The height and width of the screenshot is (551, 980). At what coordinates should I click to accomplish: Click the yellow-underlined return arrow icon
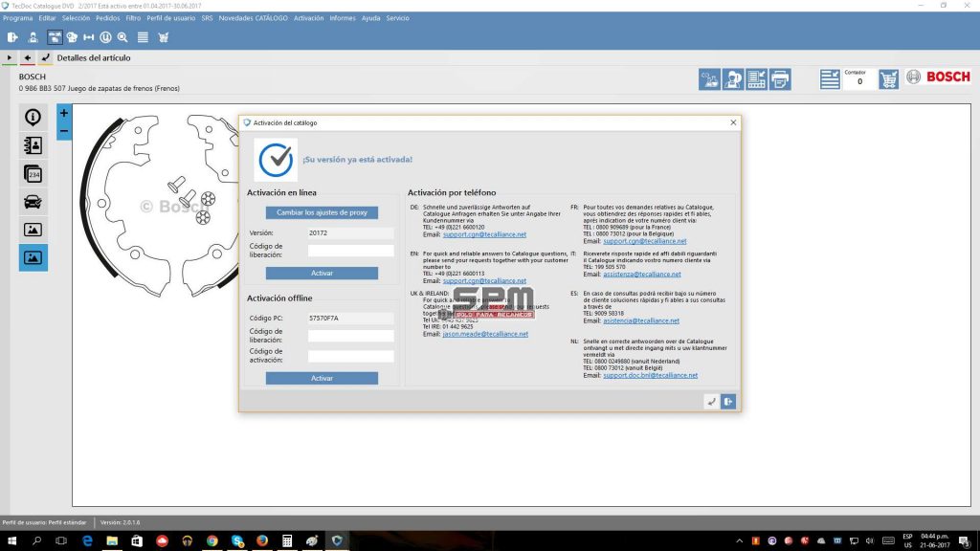45,57
